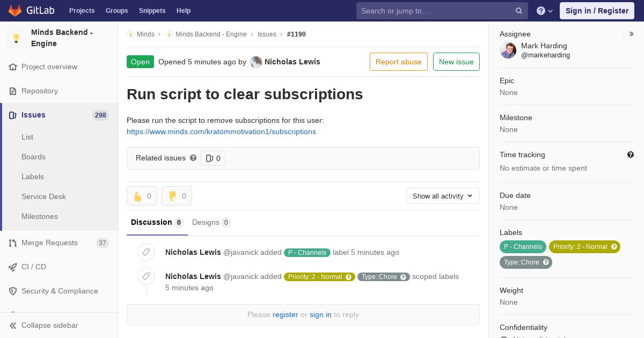644x338 pixels.
Task: Open the kratommotivation1 subscriptions link
Action: [x=221, y=132]
